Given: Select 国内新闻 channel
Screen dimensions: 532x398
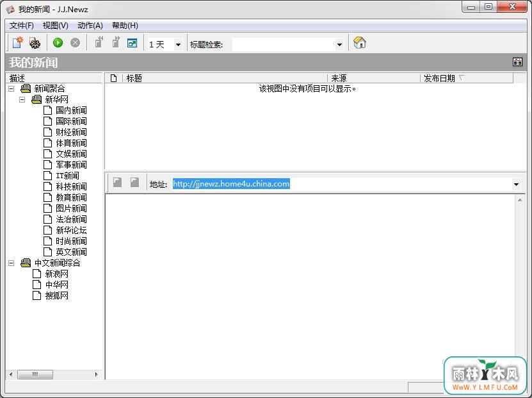Looking at the screenshot, I should point(71,110).
